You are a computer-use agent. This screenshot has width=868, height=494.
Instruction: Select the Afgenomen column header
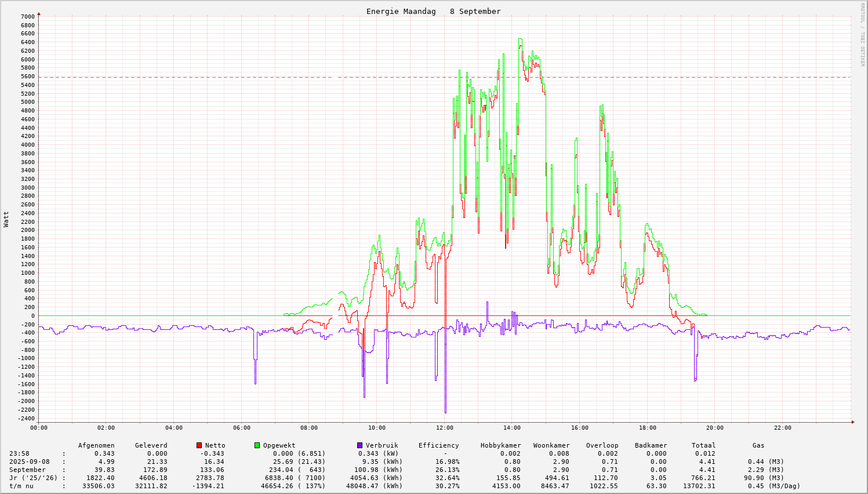coord(96,445)
